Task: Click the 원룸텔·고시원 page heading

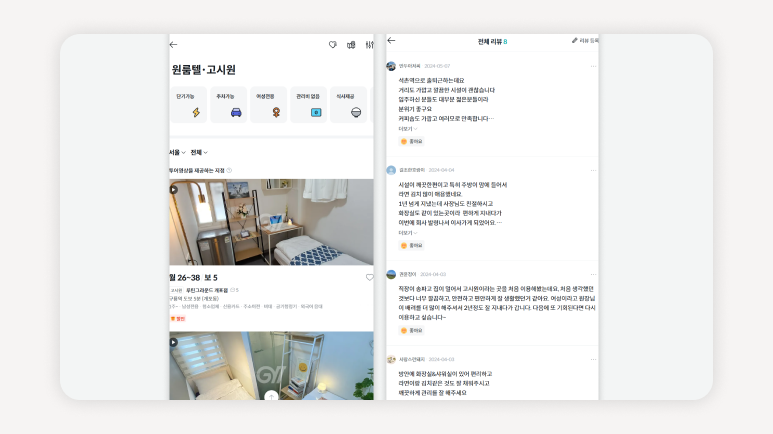Action: tap(204, 70)
